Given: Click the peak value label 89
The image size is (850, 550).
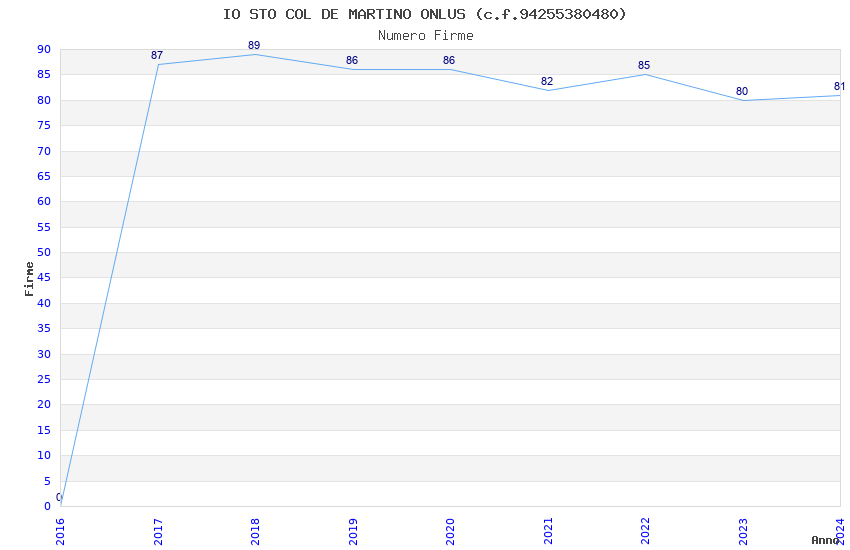Looking at the screenshot, I should coord(254,46).
